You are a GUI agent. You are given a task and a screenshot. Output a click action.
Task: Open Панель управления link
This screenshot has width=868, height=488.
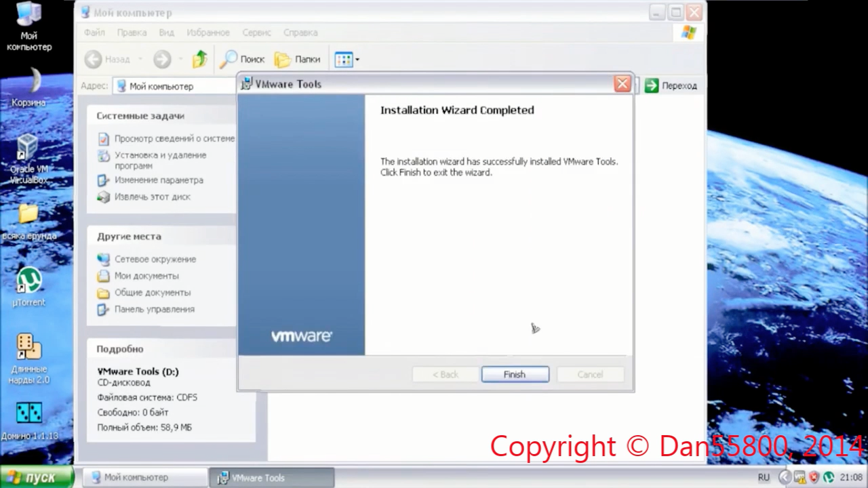(x=155, y=309)
